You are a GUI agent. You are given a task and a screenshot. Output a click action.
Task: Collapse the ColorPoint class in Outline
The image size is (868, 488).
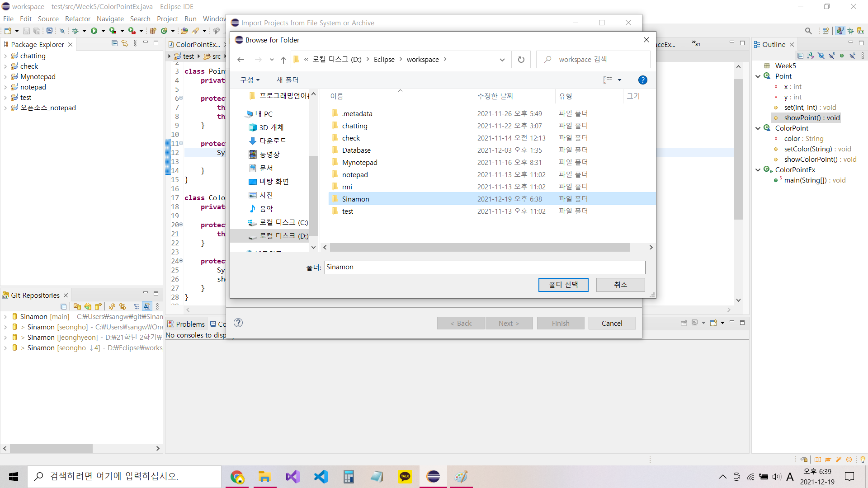click(x=758, y=128)
